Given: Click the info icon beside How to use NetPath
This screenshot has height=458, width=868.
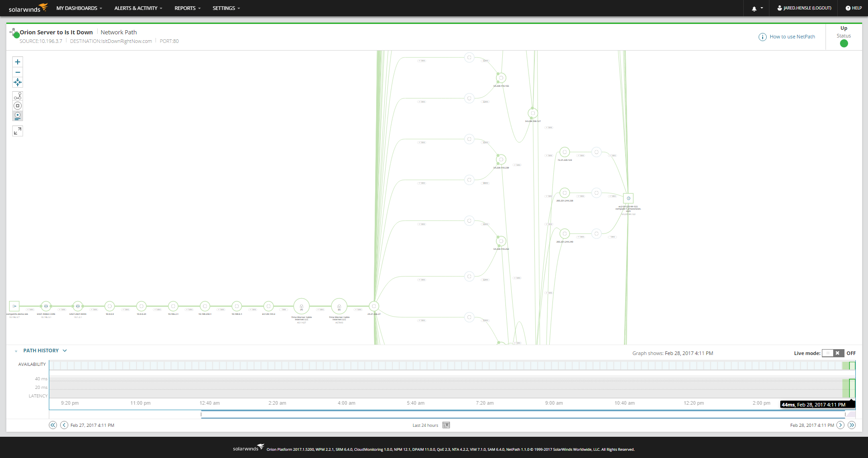Looking at the screenshot, I should pos(763,37).
